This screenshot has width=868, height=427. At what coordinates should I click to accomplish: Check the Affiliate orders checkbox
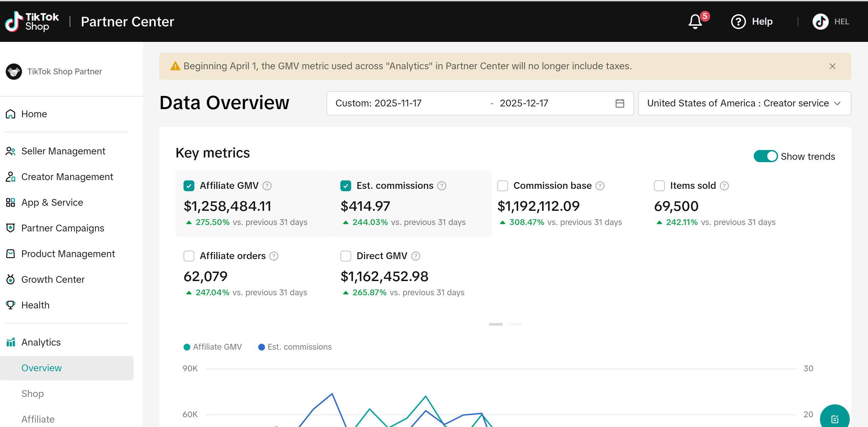(x=189, y=256)
